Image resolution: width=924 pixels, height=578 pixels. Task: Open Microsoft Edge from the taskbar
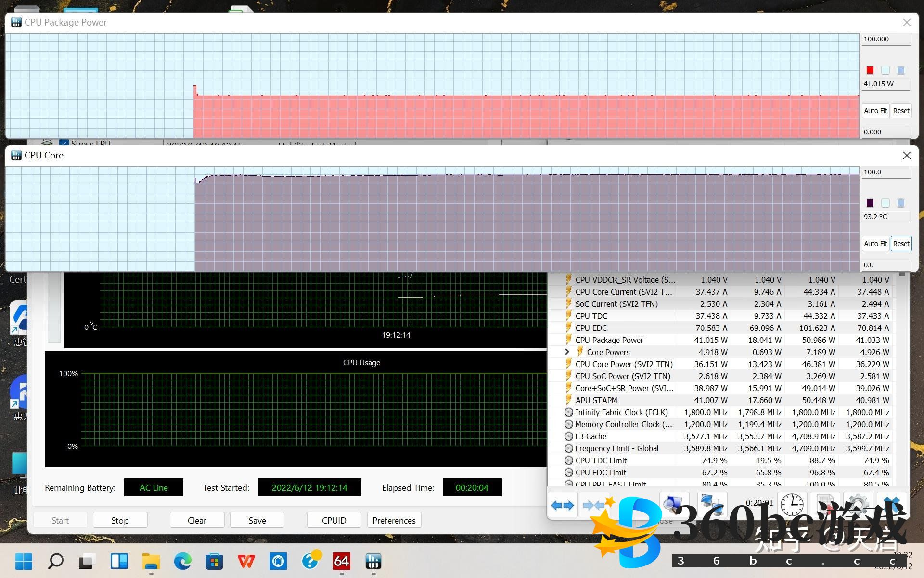183,561
